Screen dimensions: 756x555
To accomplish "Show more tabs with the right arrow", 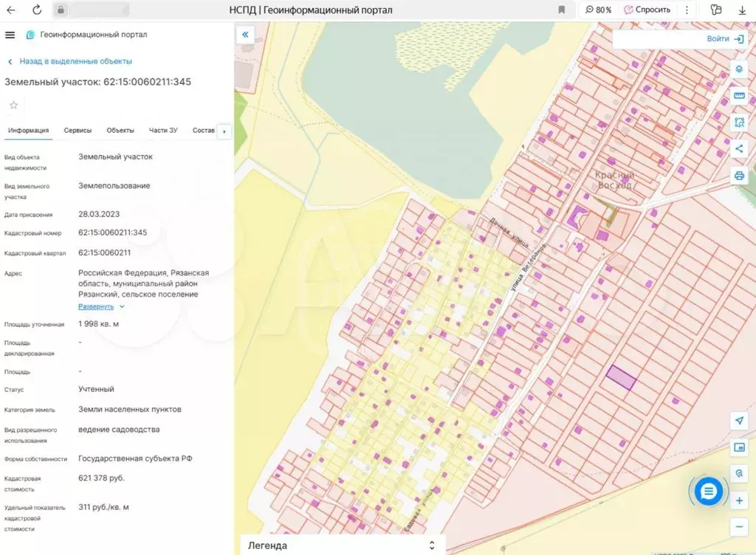I will point(224,131).
